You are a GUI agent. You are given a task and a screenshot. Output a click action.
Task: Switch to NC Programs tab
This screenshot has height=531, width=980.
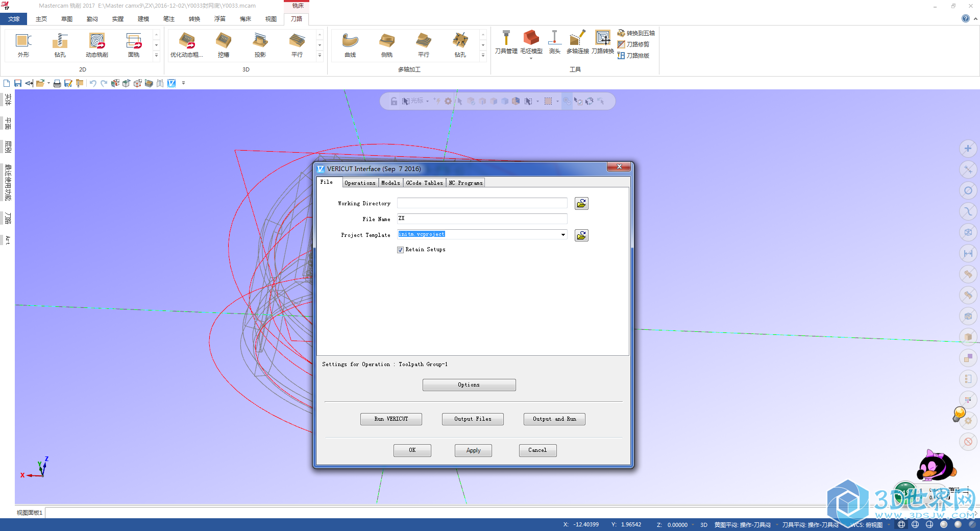point(465,183)
